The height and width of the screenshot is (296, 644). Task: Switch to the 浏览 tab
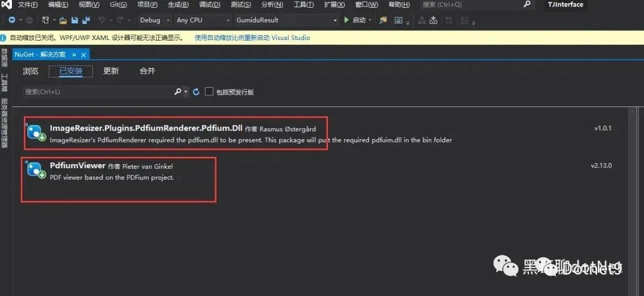(x=30, y=71)
